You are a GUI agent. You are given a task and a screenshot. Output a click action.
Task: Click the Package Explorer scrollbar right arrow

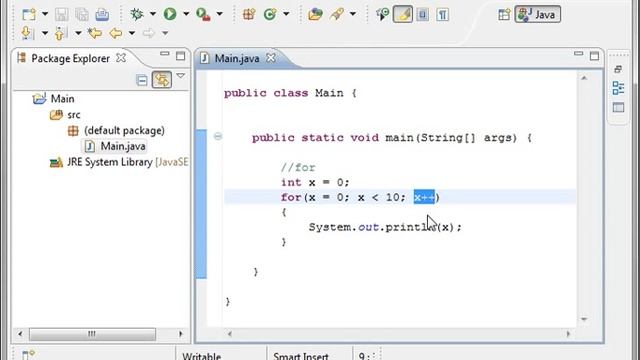tap(180, 334)
